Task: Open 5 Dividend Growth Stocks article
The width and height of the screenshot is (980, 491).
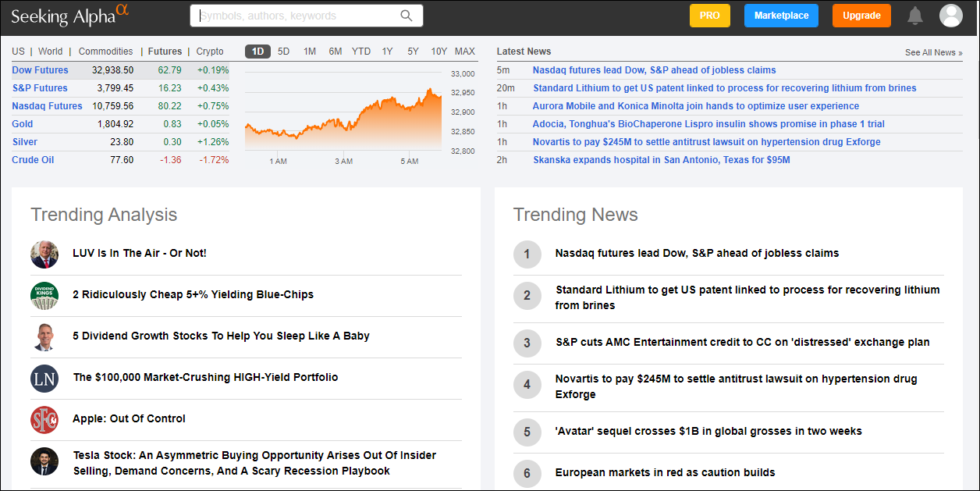Action: [222, 336]
